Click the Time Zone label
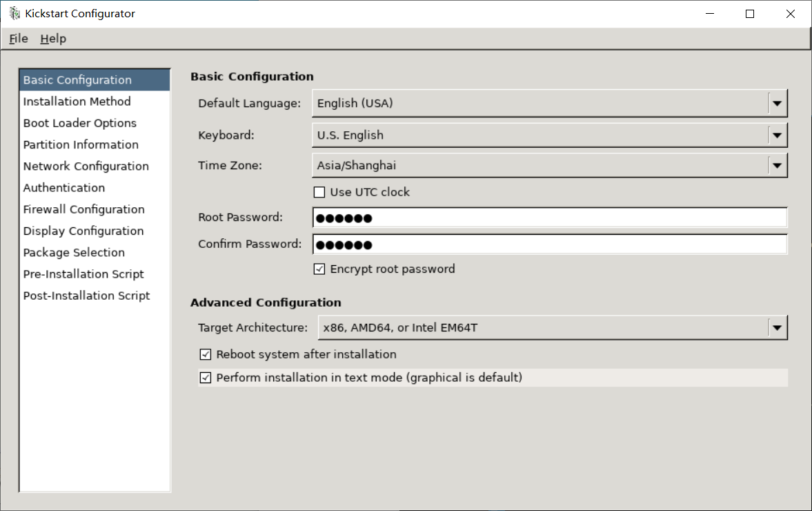Image resolution: width=812 pixels, height=511 pixels. (x=230, y=165)
